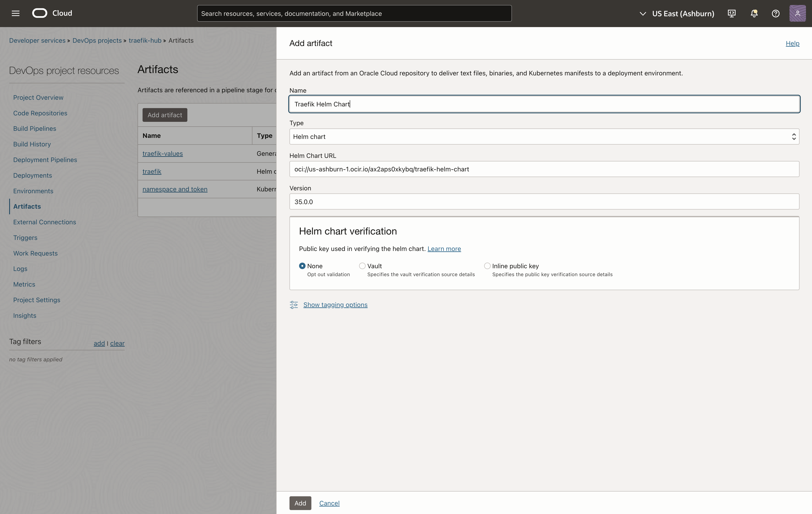Image resolution: width=812 pixels, height=514 pixels.
Task: Click the Cancel link
Action: pyautogui.click(x=329, y=503)
